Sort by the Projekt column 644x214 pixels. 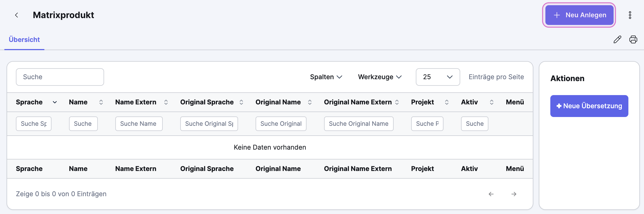[x=447, y=102]
